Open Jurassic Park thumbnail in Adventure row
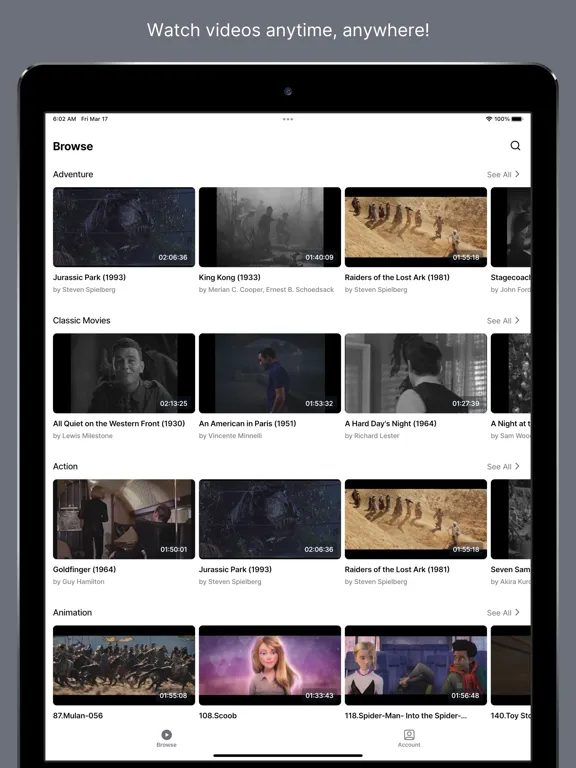Image resolution: width=576 pixels, height=768 pixels. [x=124, y=227]
